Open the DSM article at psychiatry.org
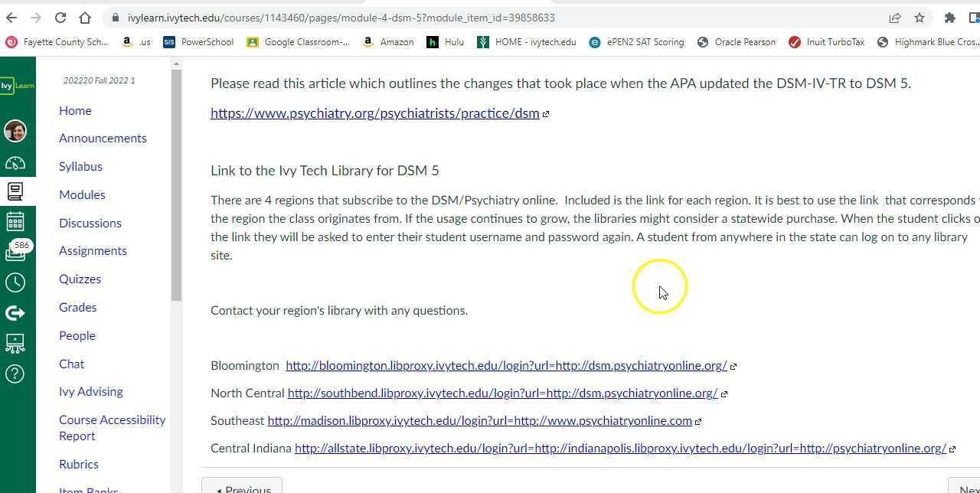This screenshot has height=493, width=980. 374,113
